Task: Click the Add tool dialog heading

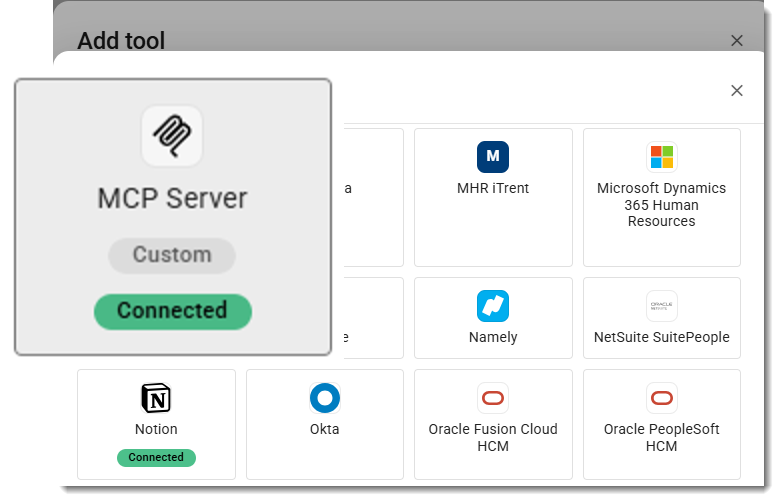Action: click(121, 40)
